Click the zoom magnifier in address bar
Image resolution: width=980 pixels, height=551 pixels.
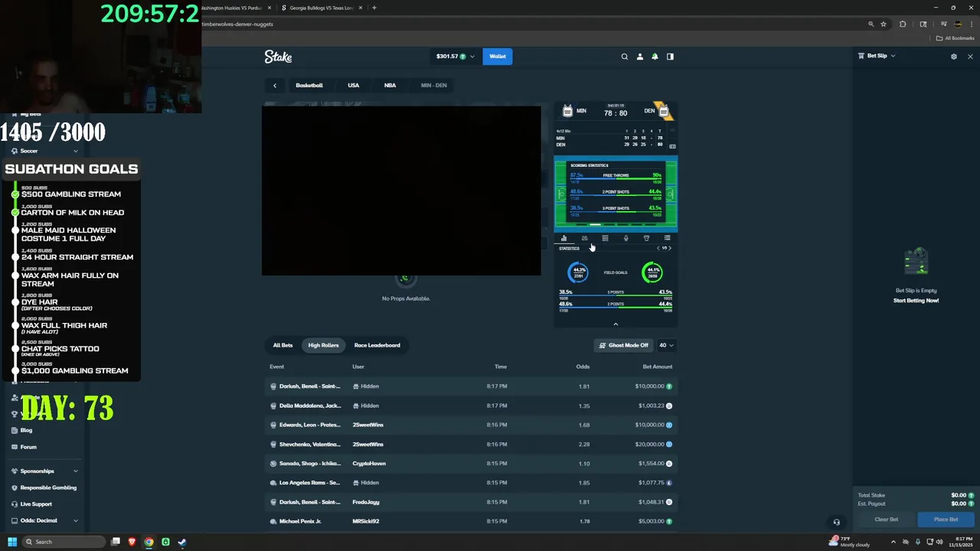pos(871,24)
